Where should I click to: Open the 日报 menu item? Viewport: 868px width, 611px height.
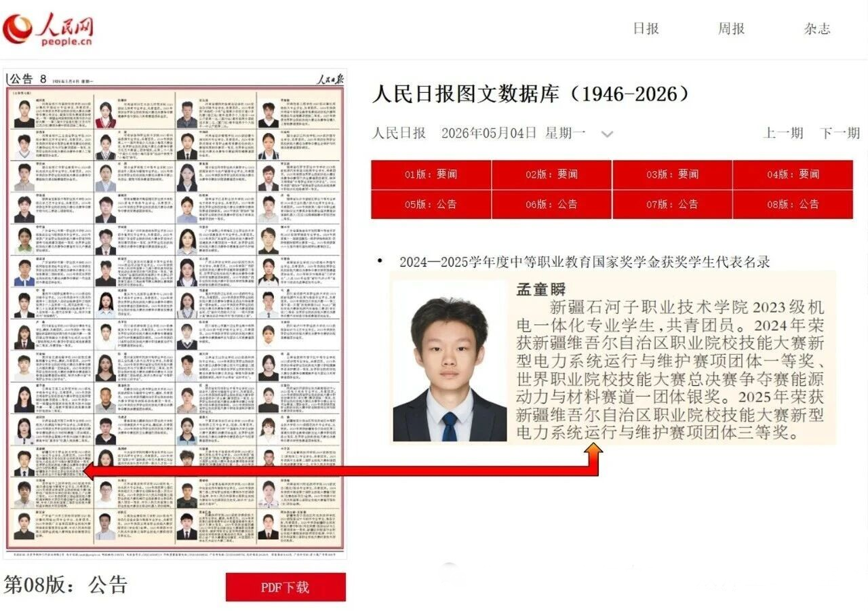646,28
